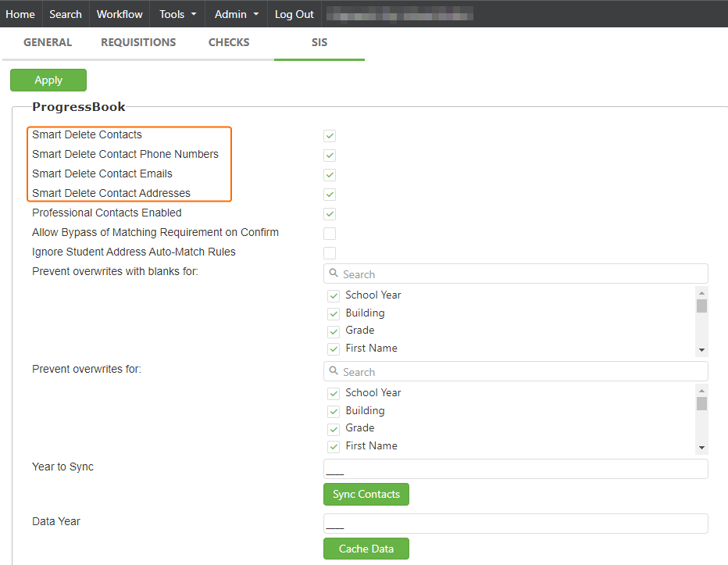Click down arrow in Prevent overwrites for list

tap(701, 448)
